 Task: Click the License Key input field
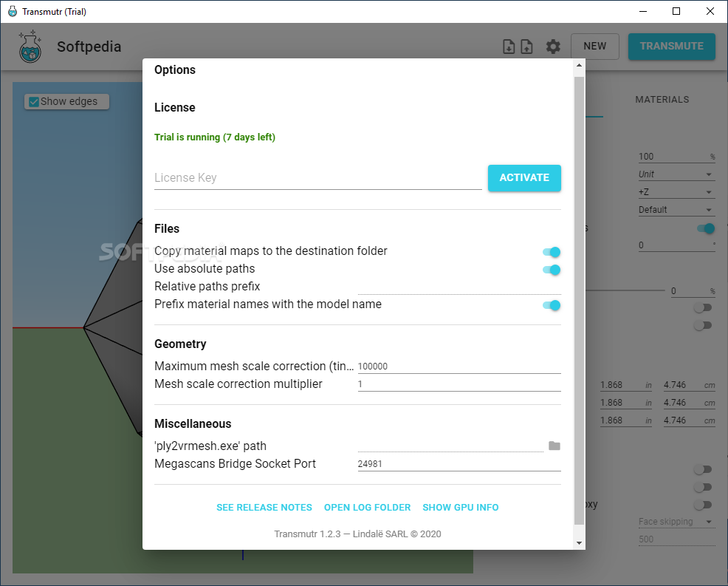(x=318, y=178)
